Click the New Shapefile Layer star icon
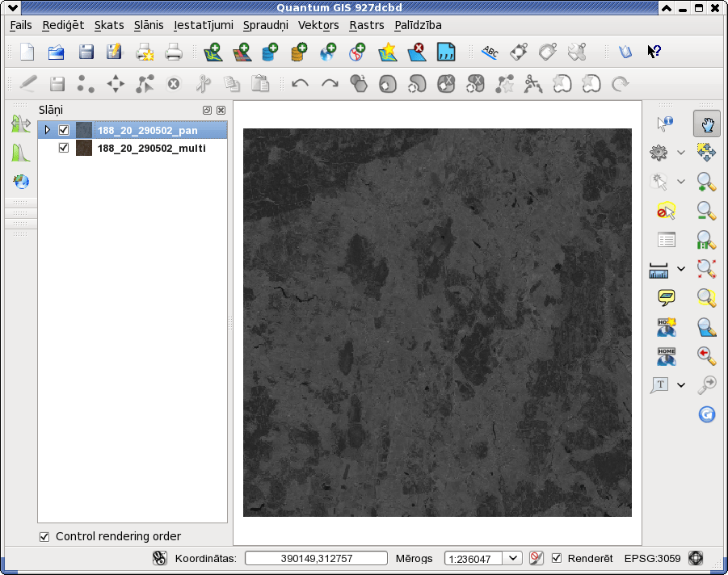 coord(388,52)
